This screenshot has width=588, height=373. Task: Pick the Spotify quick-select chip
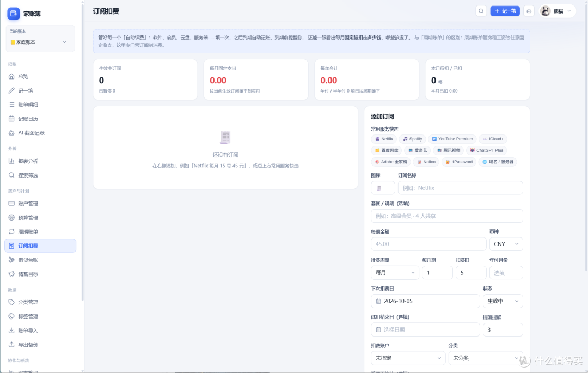click(x=412, y=139)
